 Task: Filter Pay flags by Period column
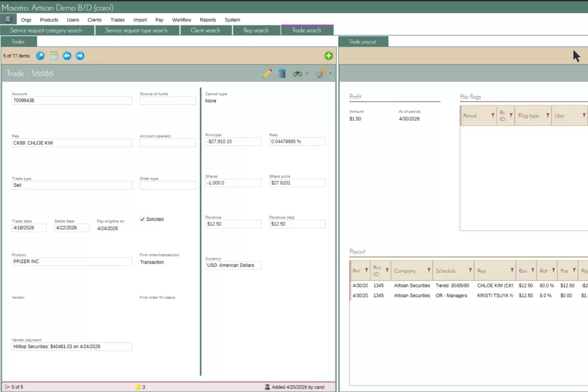[x=493, y=115]
